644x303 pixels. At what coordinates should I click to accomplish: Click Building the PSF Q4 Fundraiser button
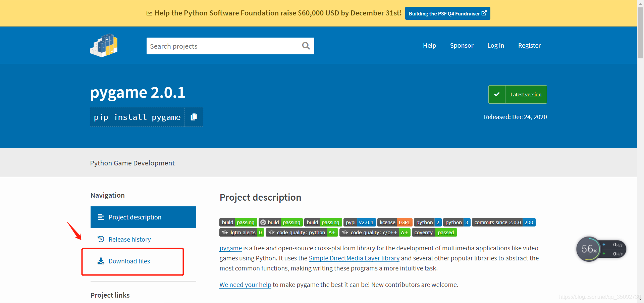point(448,13)
